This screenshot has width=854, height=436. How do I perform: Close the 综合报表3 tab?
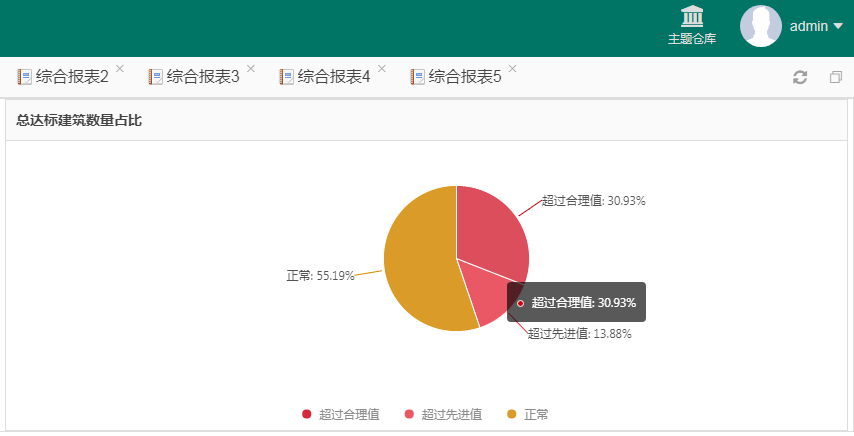[251, 69]
